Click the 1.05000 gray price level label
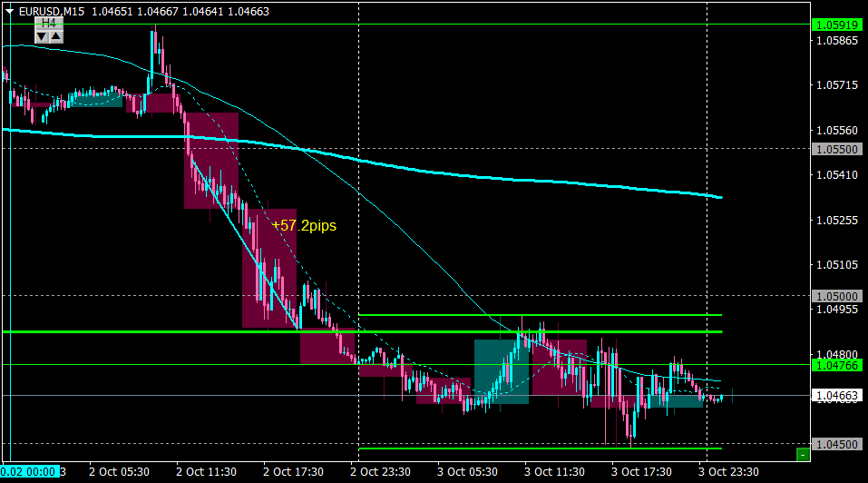868x483 pixels. tap(837, 296)
